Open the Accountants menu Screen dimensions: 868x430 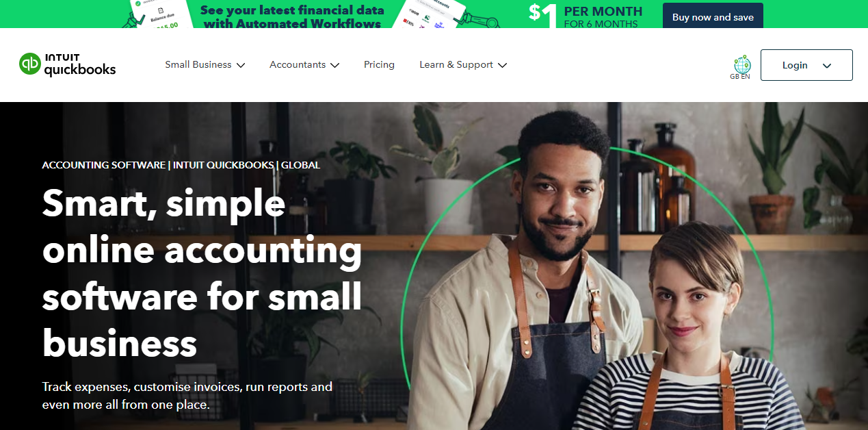(x=304, y=64)
